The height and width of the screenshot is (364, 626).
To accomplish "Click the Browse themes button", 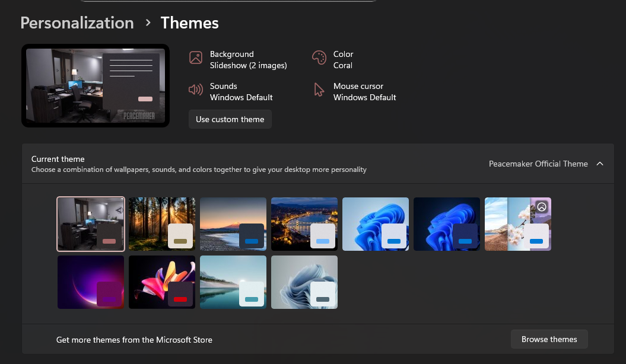I will (549, 339).
